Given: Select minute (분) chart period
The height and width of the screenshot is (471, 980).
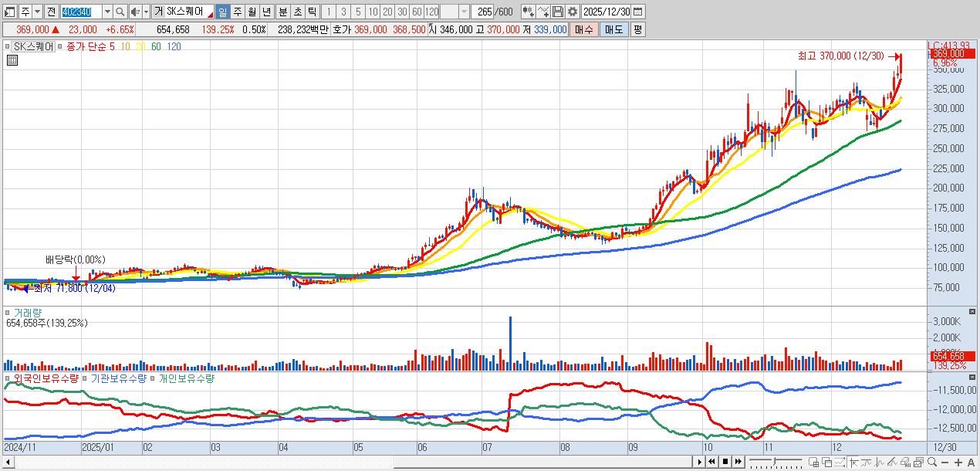Looking at the screenshot, I should coord(282,12).
